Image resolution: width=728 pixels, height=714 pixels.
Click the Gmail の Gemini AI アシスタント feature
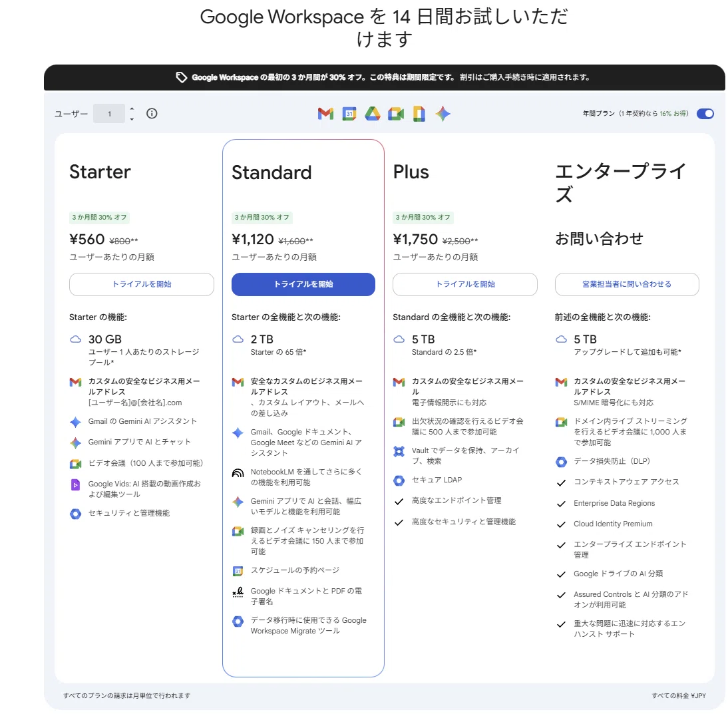[142, 421]
